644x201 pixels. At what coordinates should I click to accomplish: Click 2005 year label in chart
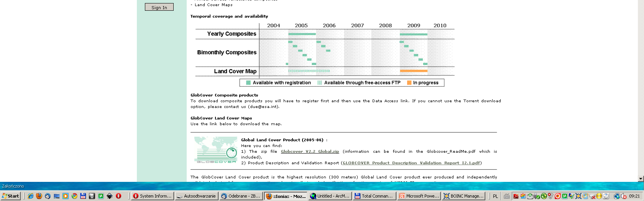tap(301, 25)
